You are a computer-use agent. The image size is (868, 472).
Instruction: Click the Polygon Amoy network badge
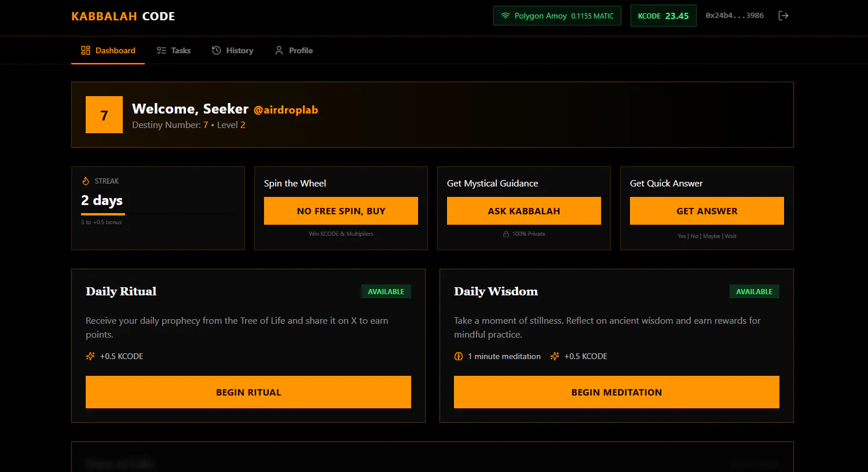tap(557, 16)
